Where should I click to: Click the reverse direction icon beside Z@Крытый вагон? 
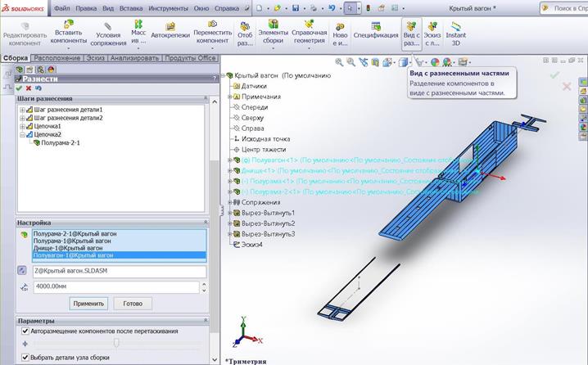(23, 271)
